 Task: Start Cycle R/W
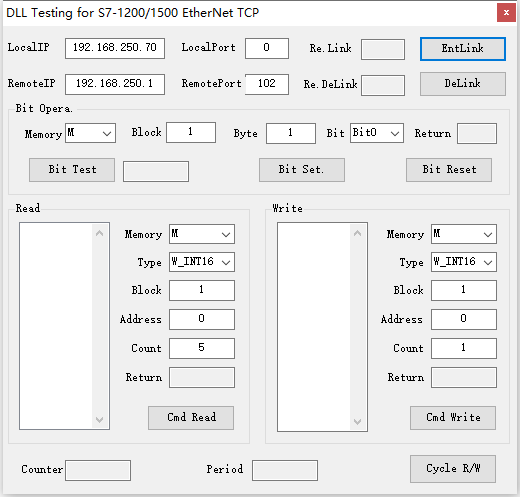tap(453, 469)
